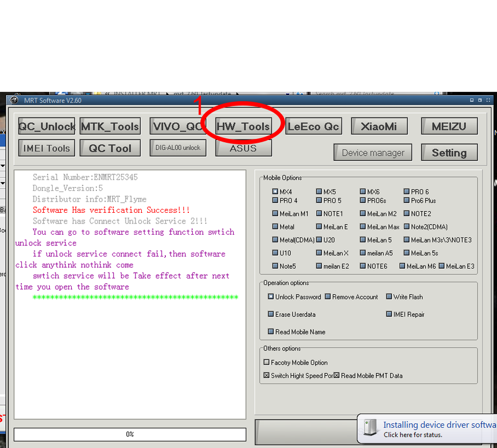Open the QC Tool module

click(110, 148)
